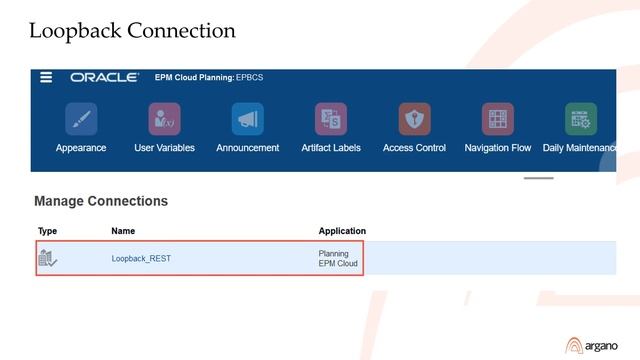Viewport: 640px width, 360px height.
Task: Click the Planning EPM Cloud application cell
Action: [338, 258]
